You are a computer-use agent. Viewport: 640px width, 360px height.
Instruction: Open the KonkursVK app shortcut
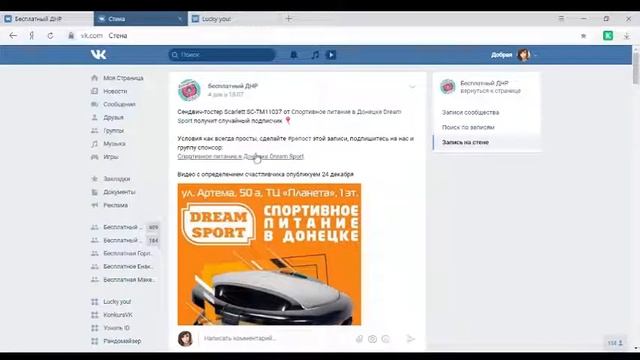[x=118, y=315]
